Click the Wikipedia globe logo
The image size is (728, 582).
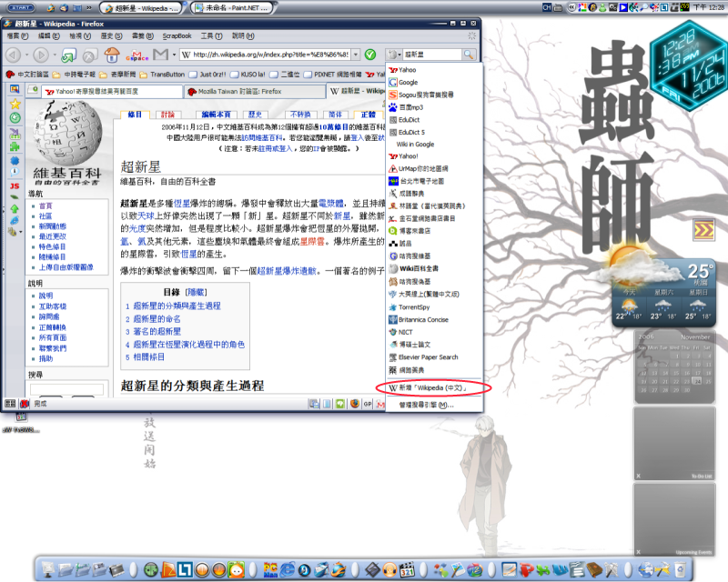pyautogui.click(x=67, y=133)
